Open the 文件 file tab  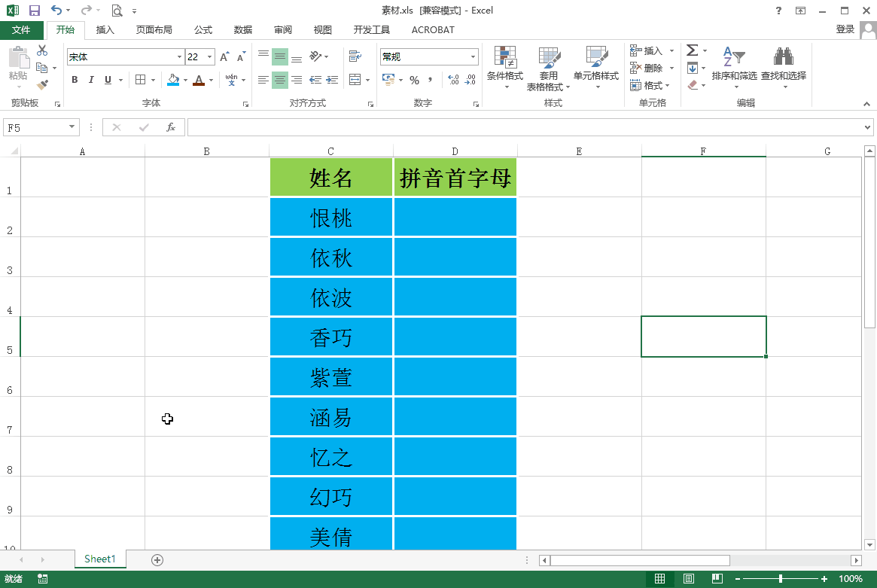21,29
